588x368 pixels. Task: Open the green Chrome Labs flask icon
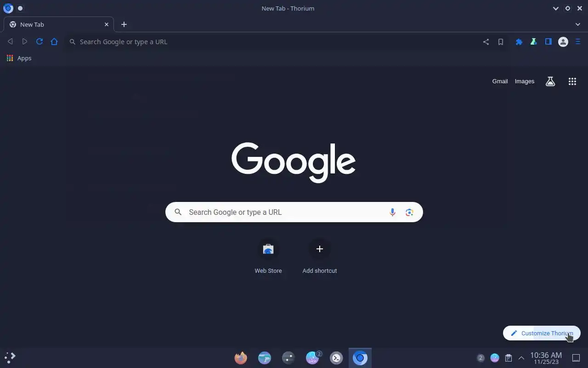pyautogui.click(x=534, y=42)
